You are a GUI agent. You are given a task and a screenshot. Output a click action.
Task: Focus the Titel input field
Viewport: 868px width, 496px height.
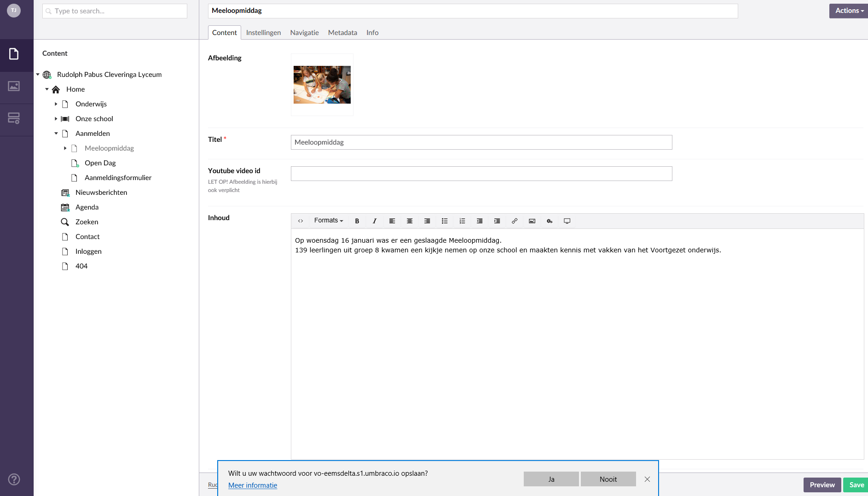481,142
